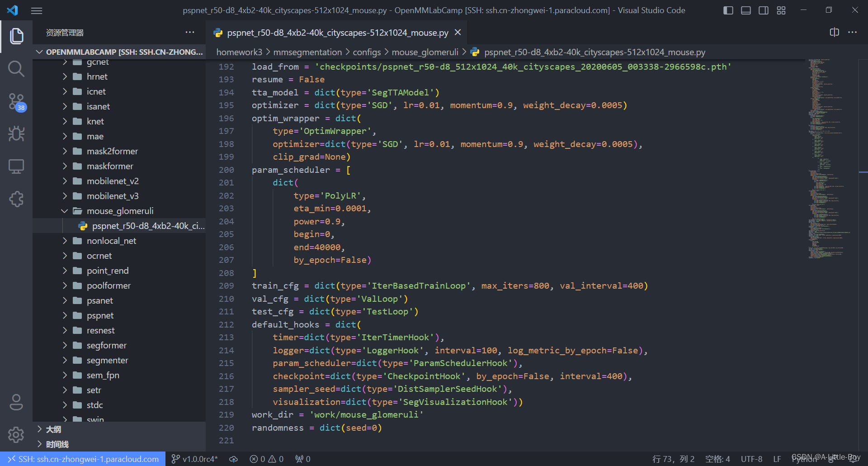
Task: Open the Search view in activity bar
Action: point(16,69)
